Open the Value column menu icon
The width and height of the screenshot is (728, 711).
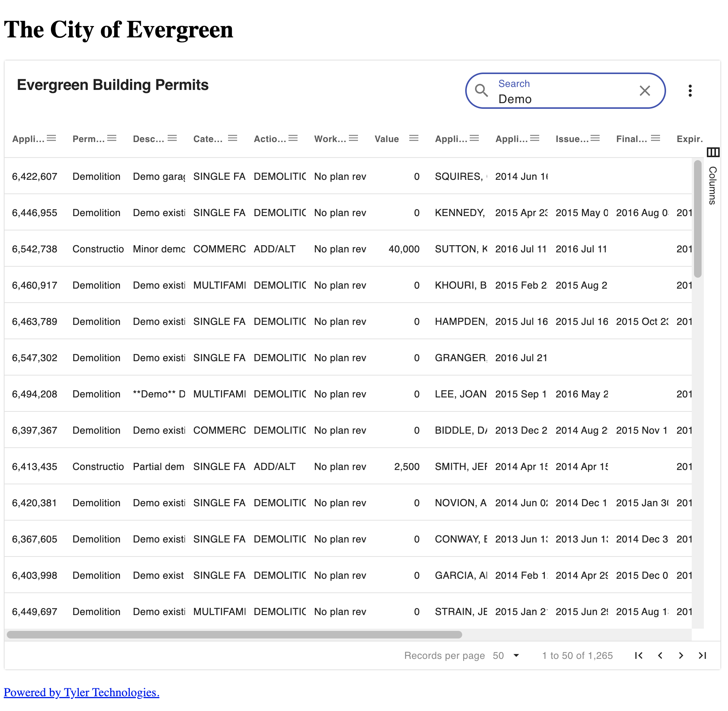(414, 138)
